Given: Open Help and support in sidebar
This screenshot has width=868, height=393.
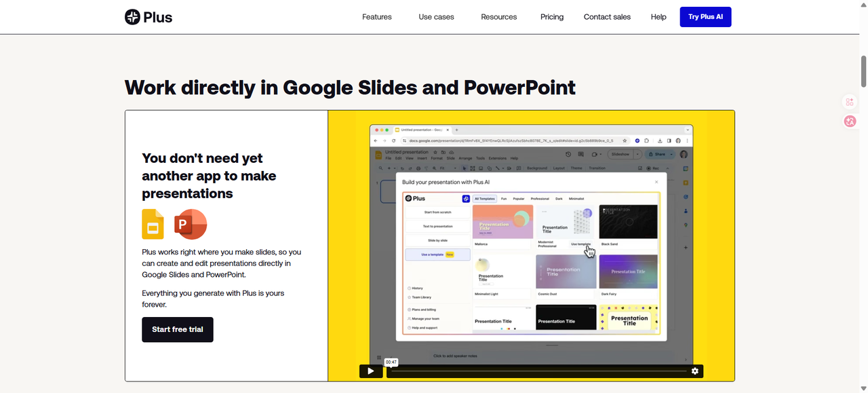Looking at the screenshot, I should click(x=422, y=328).
